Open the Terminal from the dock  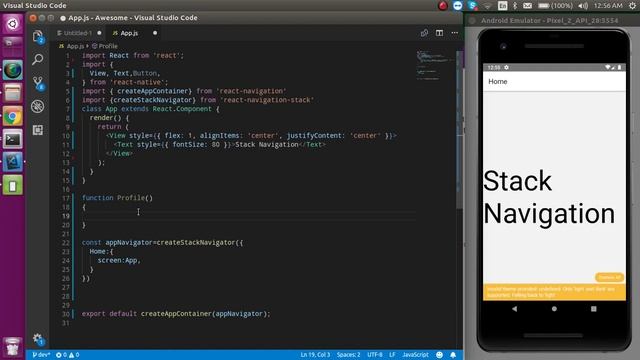13,140
